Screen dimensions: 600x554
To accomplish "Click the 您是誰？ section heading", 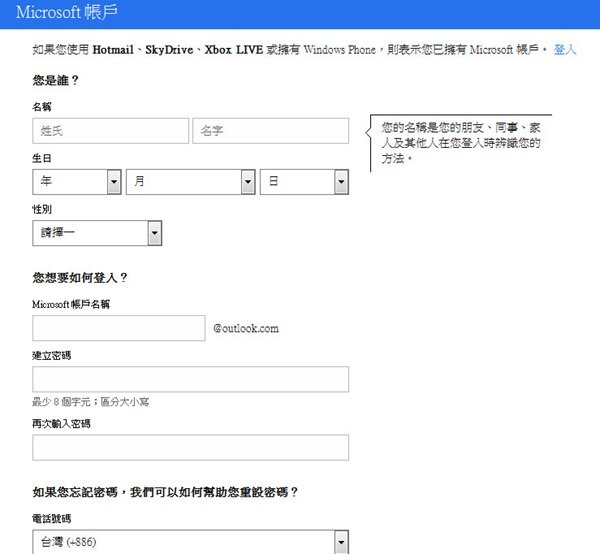I will [x=56, y=80].
